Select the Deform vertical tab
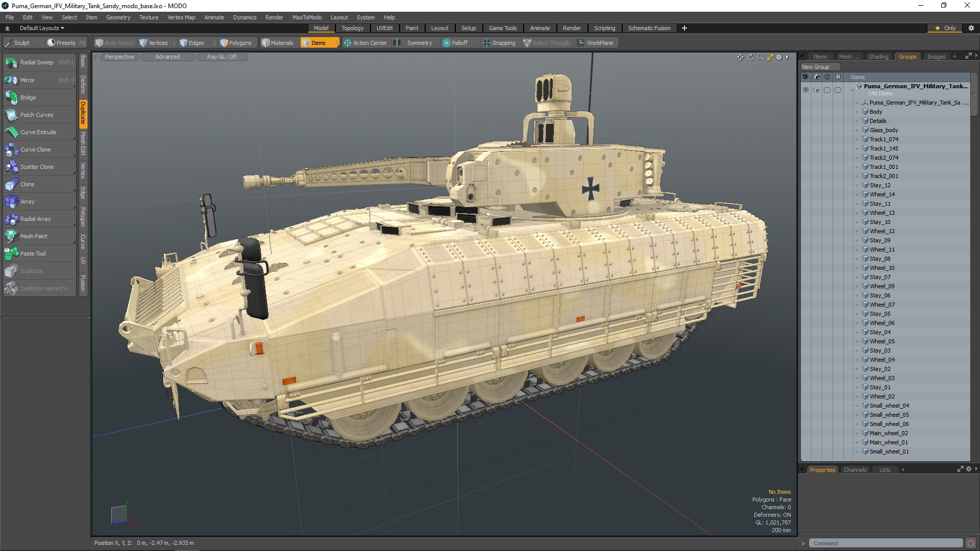The width and height of the screenshot is (980, 551). [83, 84]
